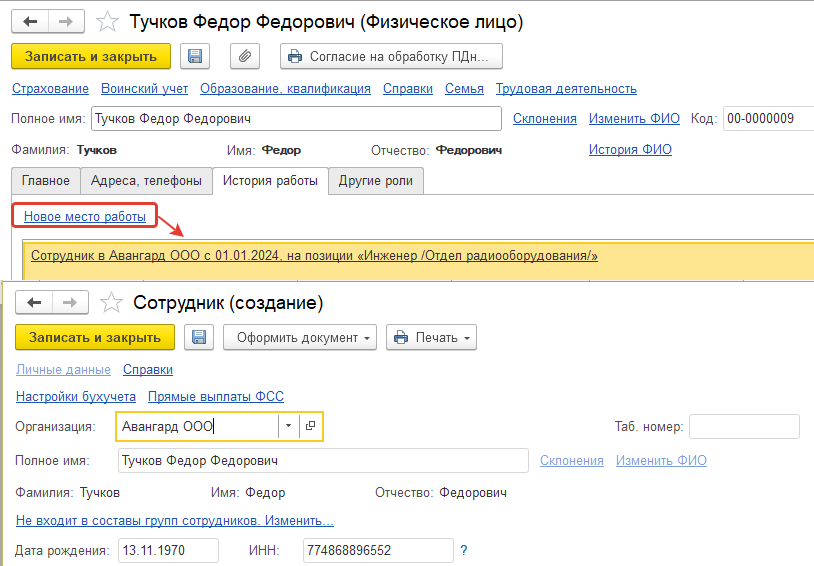The image size is (814, 566).
Task: Click the floppy disk save icon in the upper form
Action: [195, 56]
